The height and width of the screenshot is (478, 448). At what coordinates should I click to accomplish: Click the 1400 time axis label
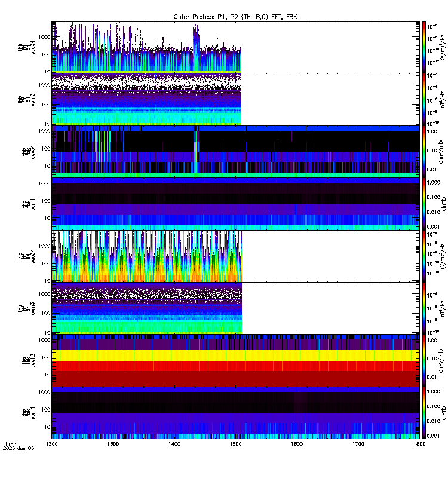[174, 444]
